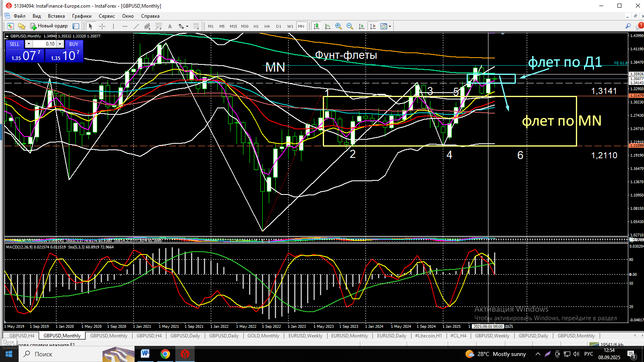The image size is (644, 362).
Task: Select the arrow cursor tool
Action: click(90, 26)
